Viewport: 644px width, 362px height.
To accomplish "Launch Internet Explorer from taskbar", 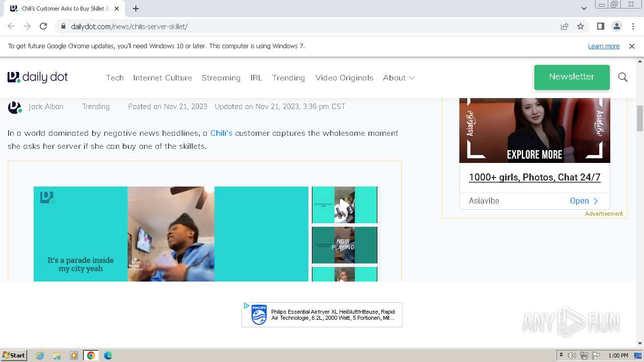I will pos(40,355).
